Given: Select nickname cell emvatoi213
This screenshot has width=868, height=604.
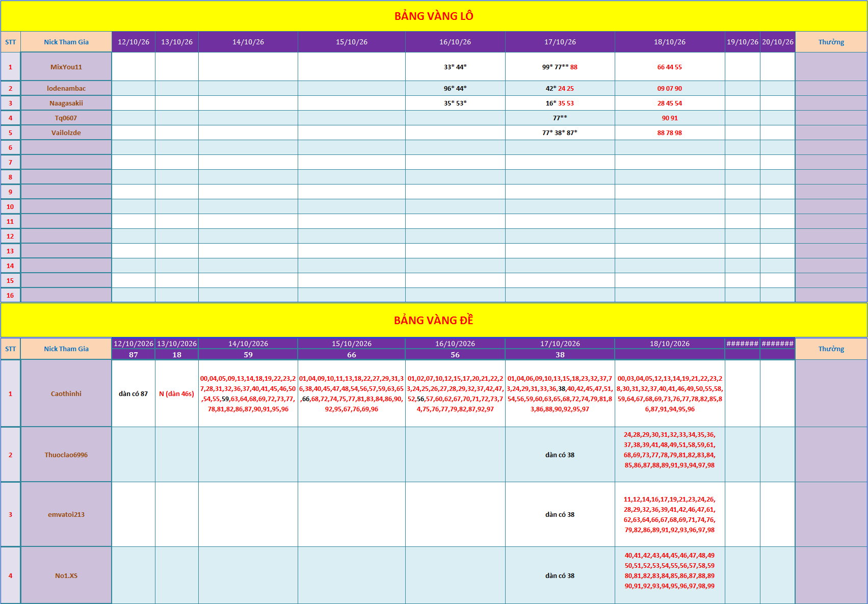Looking at the screenshot, I should [66, 514].
